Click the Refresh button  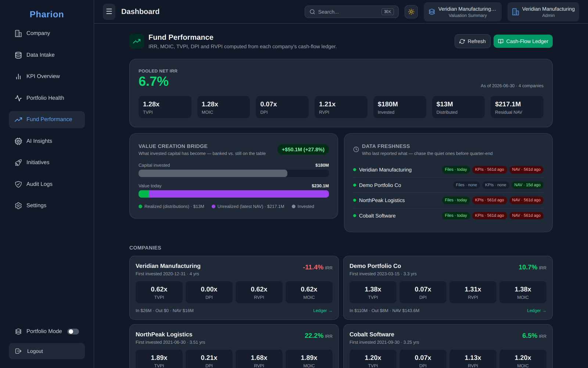pyautogui.click(x=473, y=41)
